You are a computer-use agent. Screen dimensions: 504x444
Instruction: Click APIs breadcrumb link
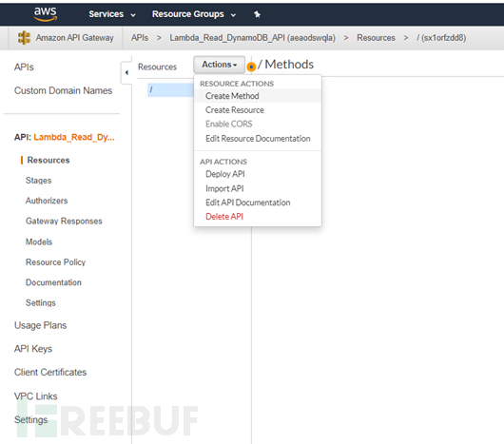140,38
